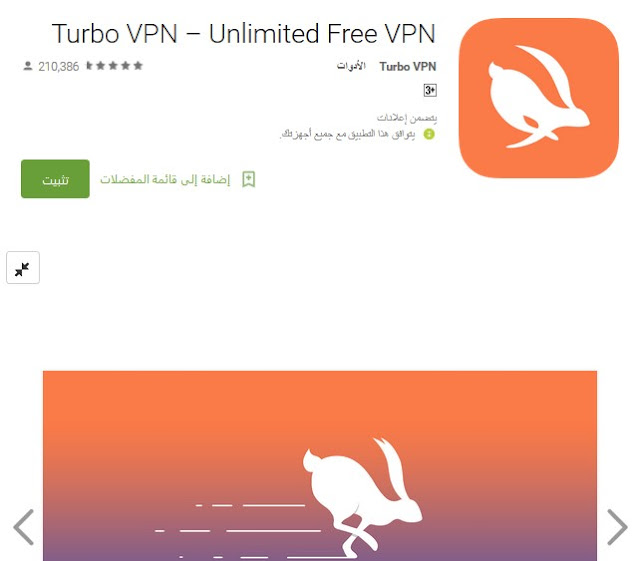This screenshot has height=561, width=640.
Task: Go to the next screenshot with the right chevron
Action: click(617, 527)
